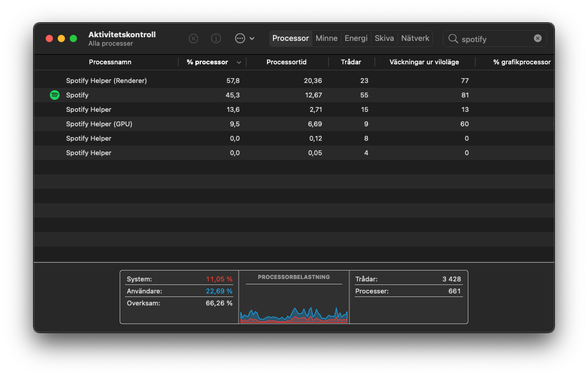Minimize the window with yellow button
This screenshot has height=377, width=588.
[x=61, y=38]
